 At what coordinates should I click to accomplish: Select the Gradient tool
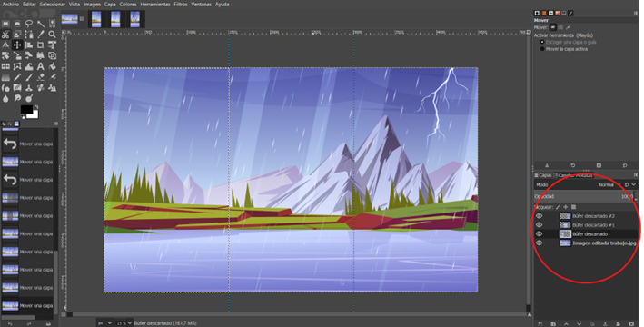tap(5, 77)
